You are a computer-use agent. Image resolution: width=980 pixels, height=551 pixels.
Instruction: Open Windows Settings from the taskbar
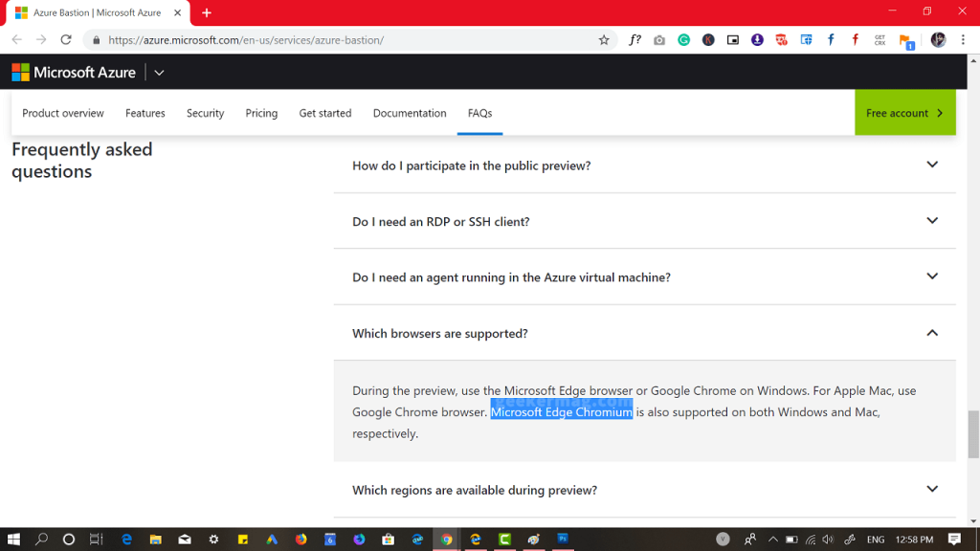[x=213, y=540]
